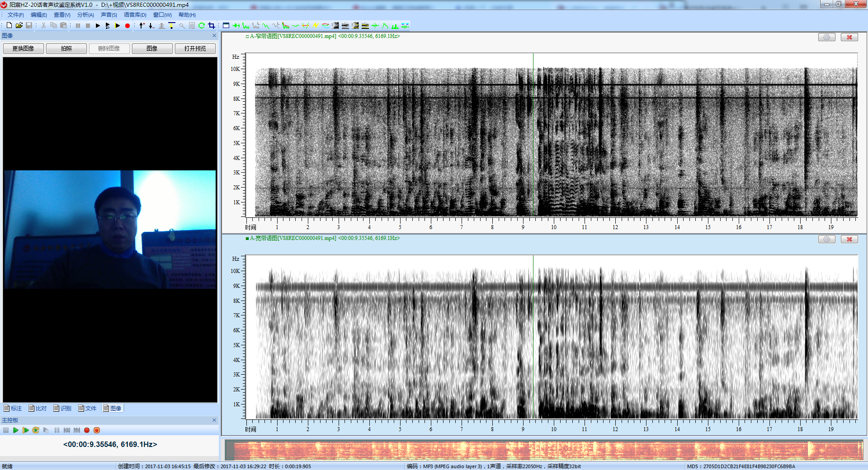
Task: Skip to previous with the 主控板 rewind icon
Action: [x=67, y=430]
